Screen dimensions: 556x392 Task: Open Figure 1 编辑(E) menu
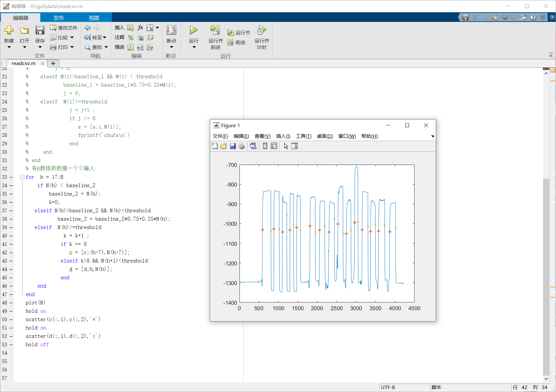tap(241, 136)
